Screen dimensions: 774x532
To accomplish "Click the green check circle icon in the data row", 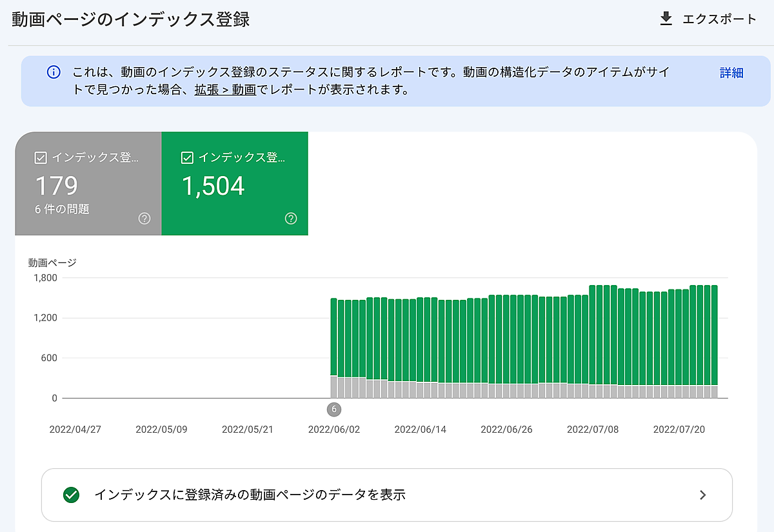I will [71, 495].
